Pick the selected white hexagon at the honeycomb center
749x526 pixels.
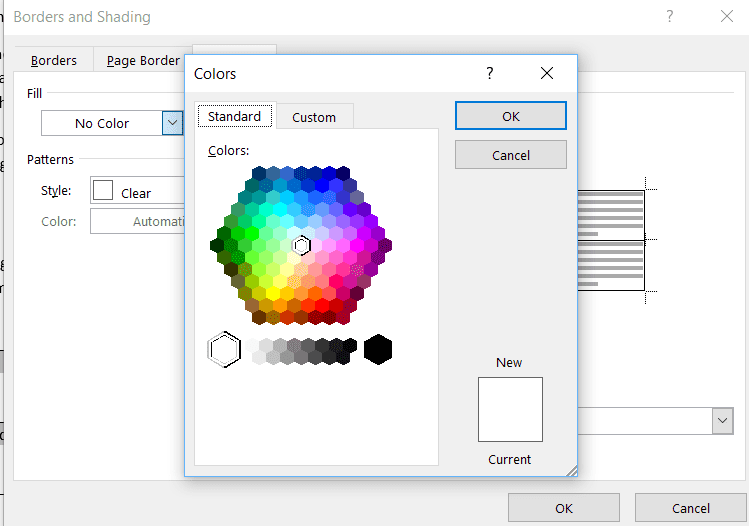coord(301,246)
